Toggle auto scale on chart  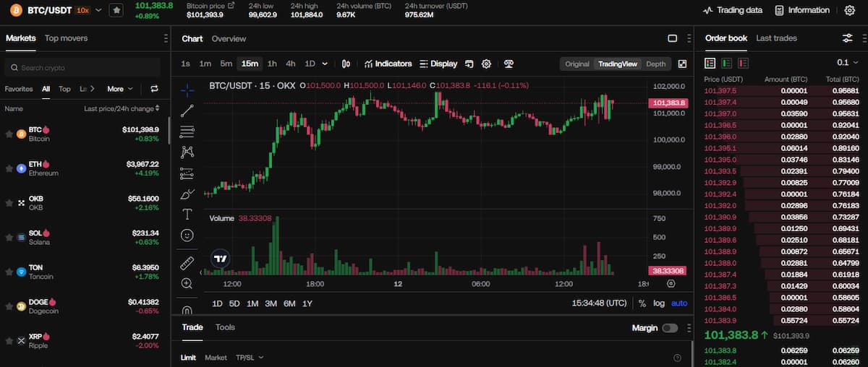point(679,303)
